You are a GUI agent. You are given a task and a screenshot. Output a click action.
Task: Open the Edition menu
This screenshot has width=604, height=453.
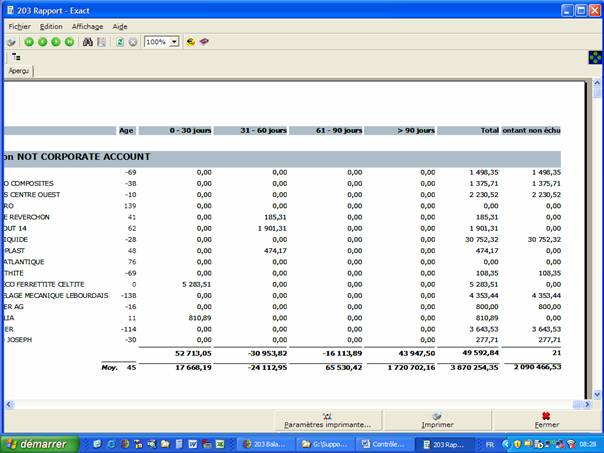point(51,26)
